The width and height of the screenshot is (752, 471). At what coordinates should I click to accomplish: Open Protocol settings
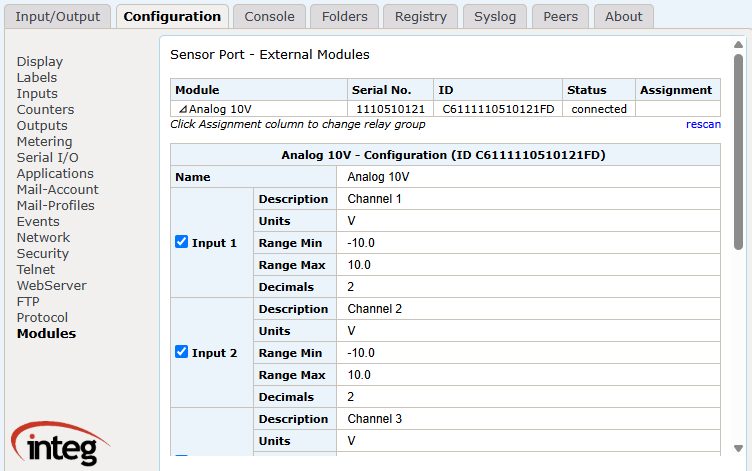(42, 317)
